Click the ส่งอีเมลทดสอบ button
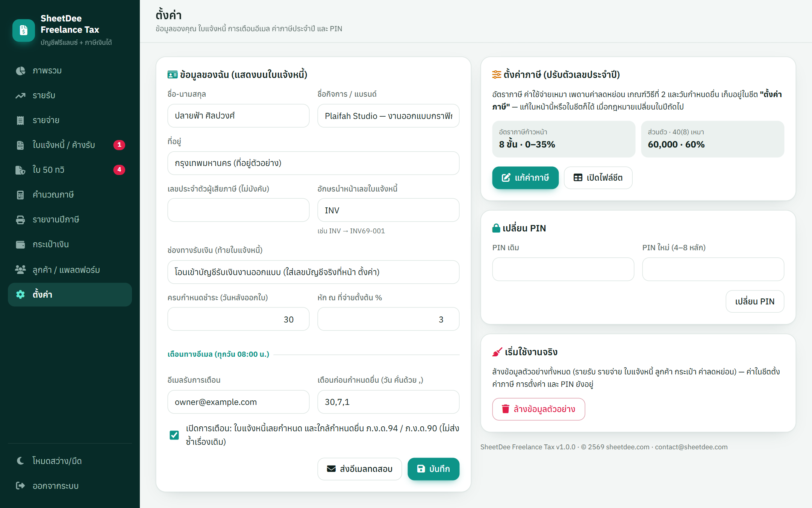This screenshot has height=508, width=812. (360, 469)
